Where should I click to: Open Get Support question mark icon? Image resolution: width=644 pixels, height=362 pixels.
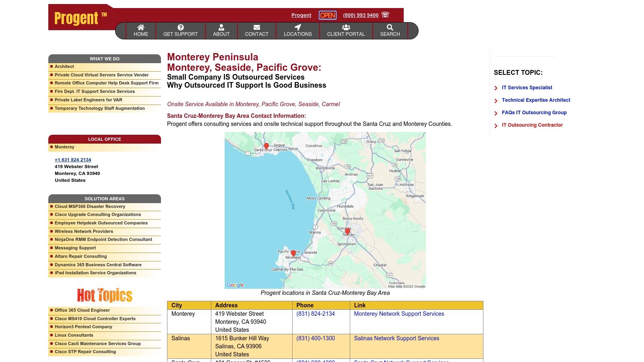(180, 27)
